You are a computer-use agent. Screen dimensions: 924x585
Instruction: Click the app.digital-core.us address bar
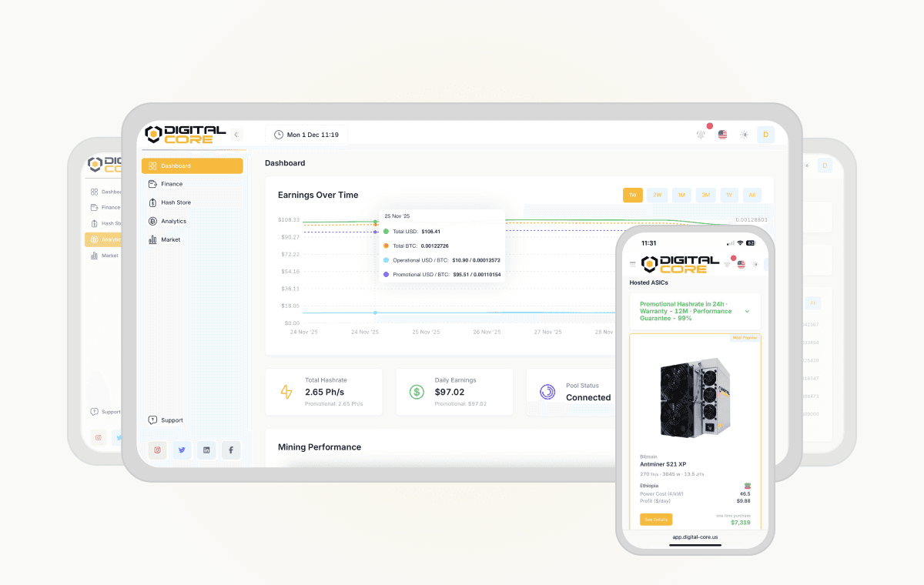tap(695, 538)
